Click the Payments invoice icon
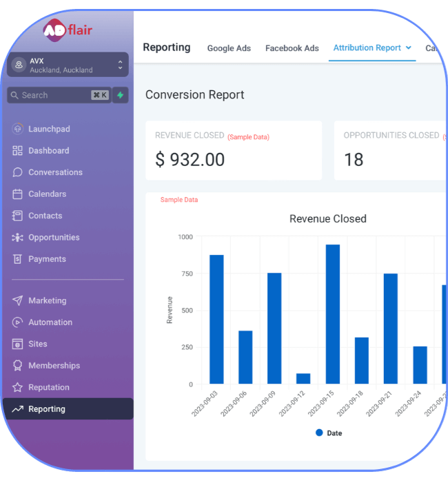 tap(18, 259)
